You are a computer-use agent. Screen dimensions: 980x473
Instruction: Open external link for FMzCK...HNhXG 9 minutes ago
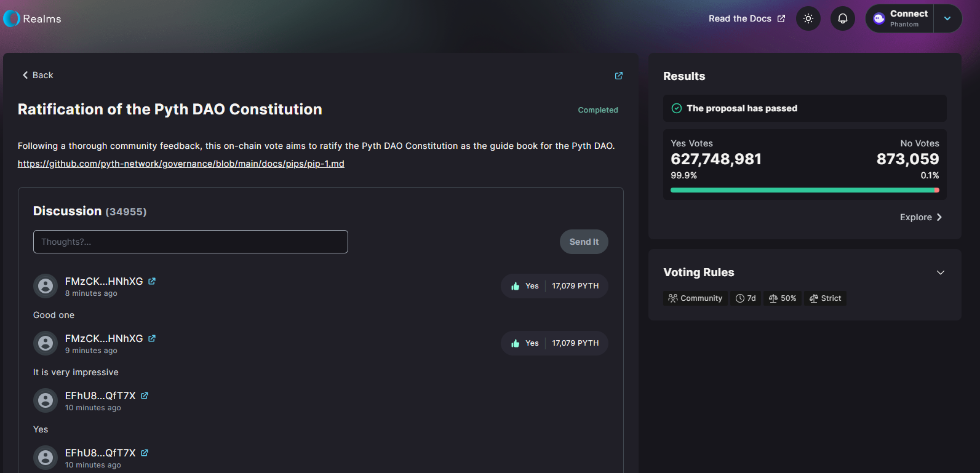(x=152, y=338)
